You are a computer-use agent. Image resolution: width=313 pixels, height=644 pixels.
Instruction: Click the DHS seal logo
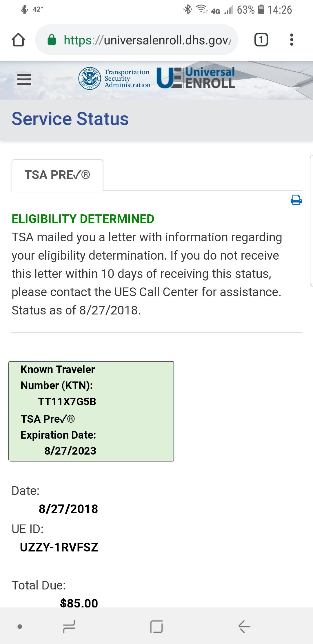tap(90, 78)
